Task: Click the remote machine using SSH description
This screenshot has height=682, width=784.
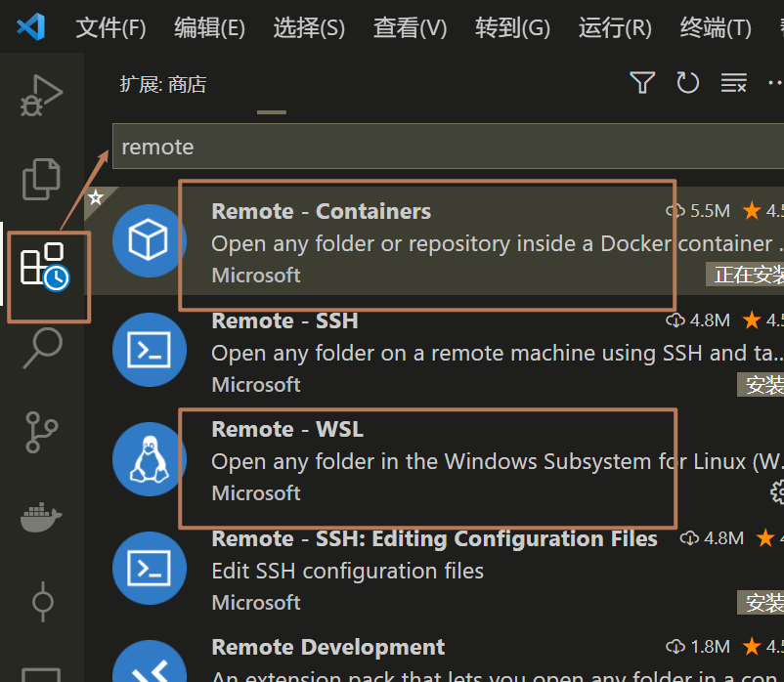Action: (x=498, y=354)
